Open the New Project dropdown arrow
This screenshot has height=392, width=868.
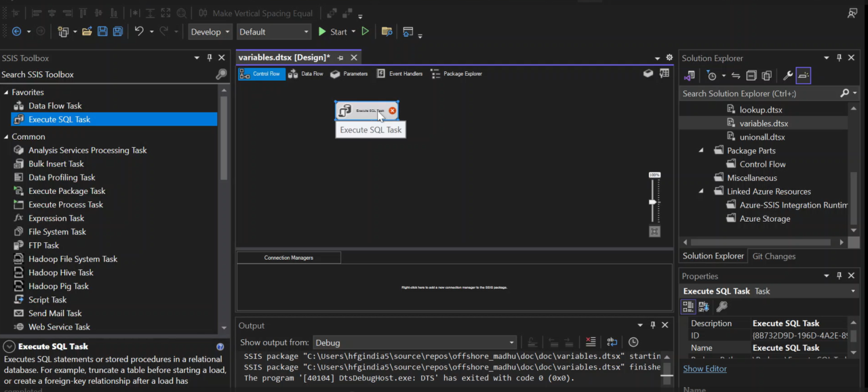74,32
